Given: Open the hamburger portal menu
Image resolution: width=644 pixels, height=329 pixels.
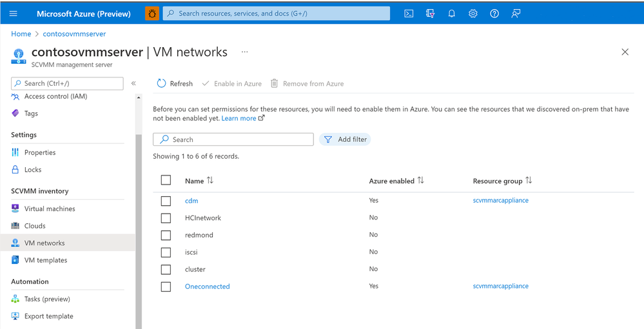Looking at the screenshot, I should tap(14, 14).
